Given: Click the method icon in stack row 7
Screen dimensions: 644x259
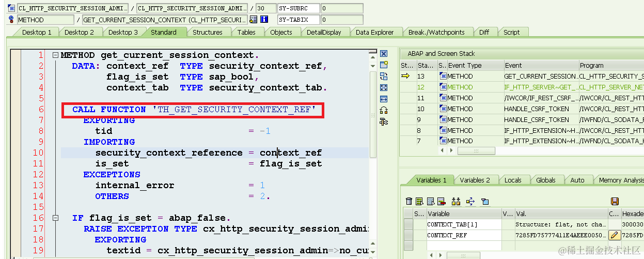Looking at the screenshot, I should tap(443, 141).
